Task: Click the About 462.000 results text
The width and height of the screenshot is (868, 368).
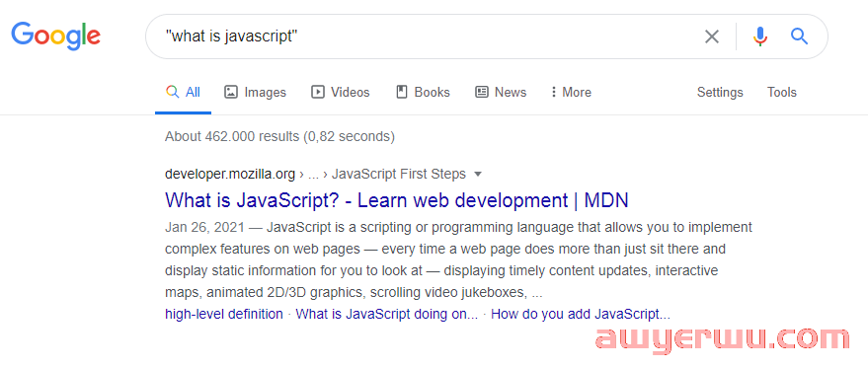Action: click(x=279, y=136)
